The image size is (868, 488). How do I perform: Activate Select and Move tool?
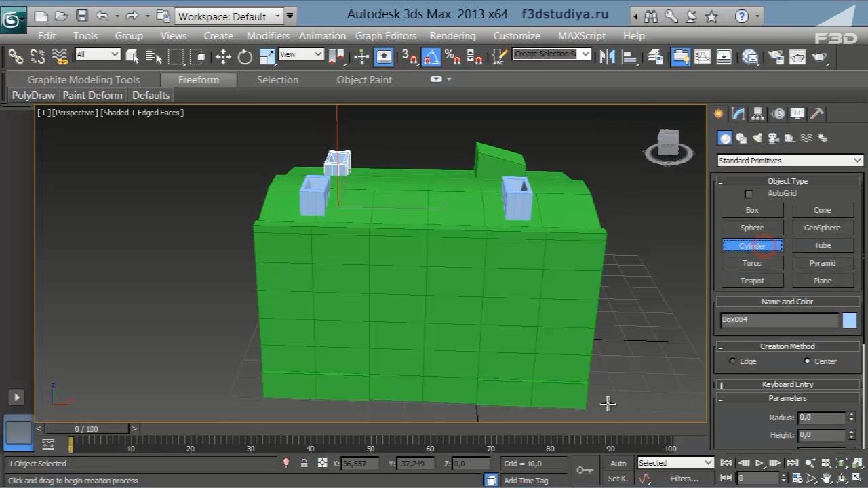click(x=223, y=57)
